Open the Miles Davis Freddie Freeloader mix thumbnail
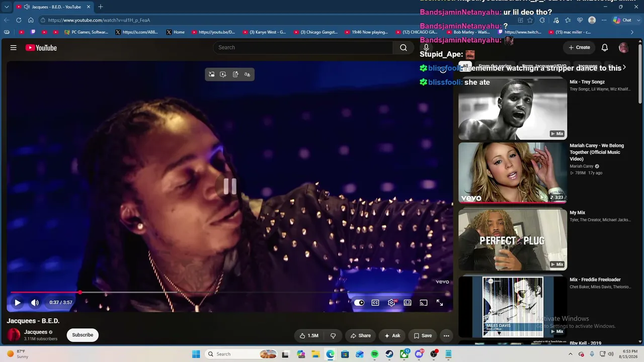The height and width of the screenshot is (362, 644). pyautogui.click(x=513, y=307)
